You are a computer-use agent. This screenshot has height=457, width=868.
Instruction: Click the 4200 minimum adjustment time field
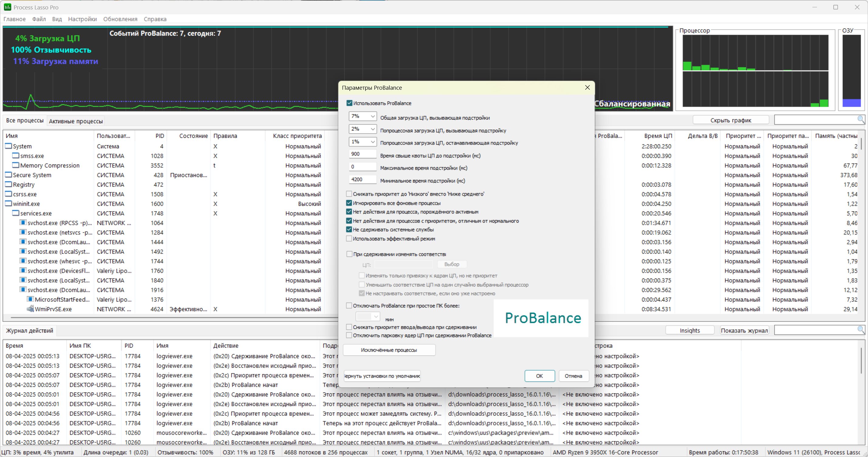click(x=362, y=179)
